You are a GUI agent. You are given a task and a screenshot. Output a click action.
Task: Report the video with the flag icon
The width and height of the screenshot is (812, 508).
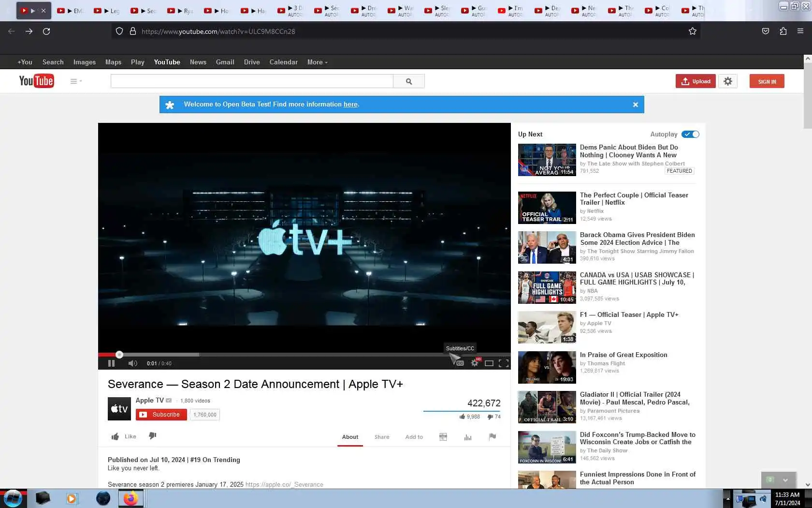coord(493,437)
